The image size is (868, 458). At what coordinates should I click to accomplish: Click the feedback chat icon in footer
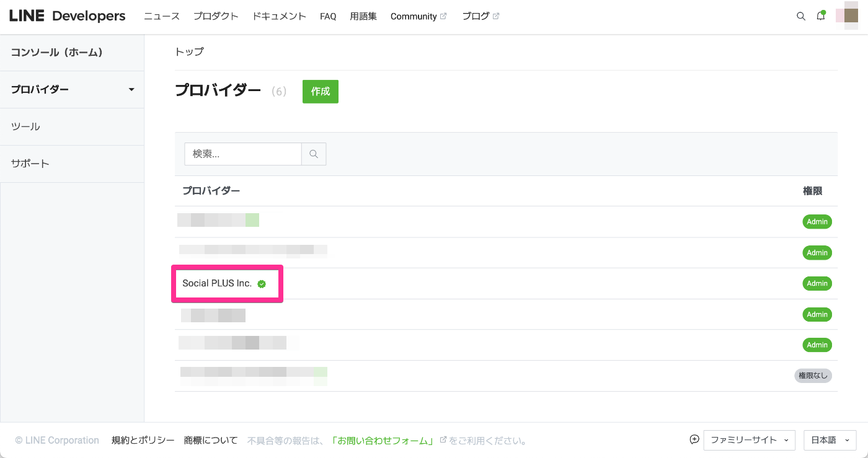click(x=694, y=439)
